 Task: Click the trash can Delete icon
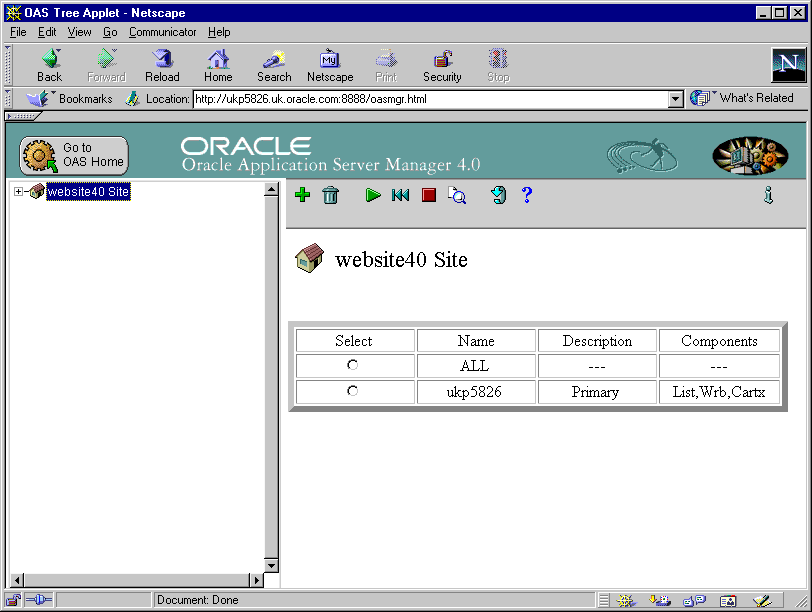(x=330, y=195)
